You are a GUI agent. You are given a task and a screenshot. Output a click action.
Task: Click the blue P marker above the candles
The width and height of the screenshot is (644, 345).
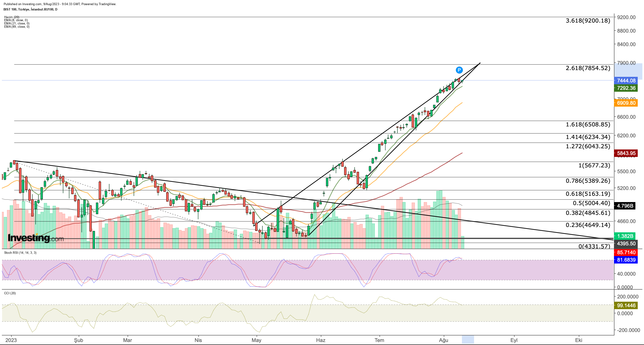(459, 70)
